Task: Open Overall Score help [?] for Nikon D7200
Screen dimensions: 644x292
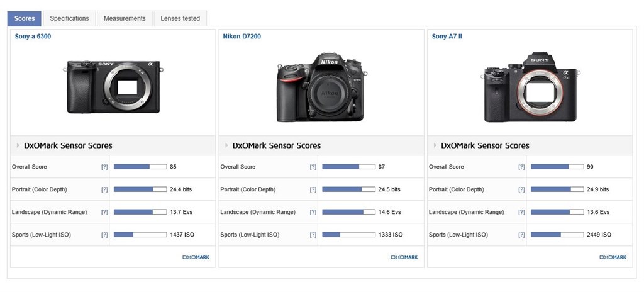Action: point(313,167)
